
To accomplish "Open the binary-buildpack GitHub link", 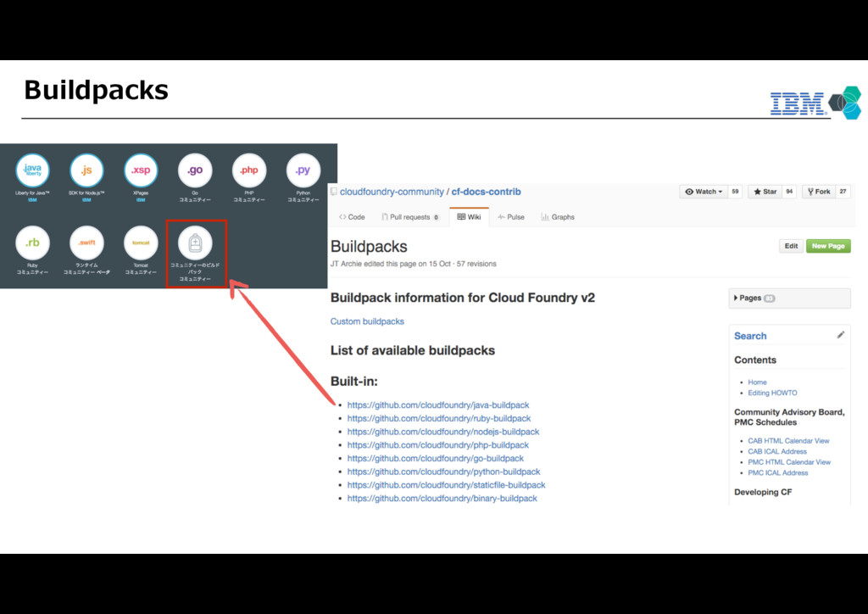I will click(442, 498).
